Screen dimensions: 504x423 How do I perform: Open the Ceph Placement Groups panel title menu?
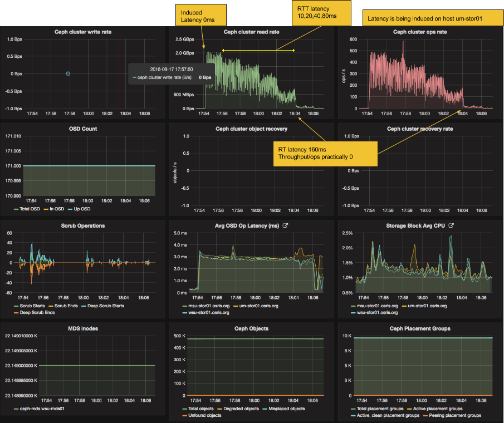(420, 328)
